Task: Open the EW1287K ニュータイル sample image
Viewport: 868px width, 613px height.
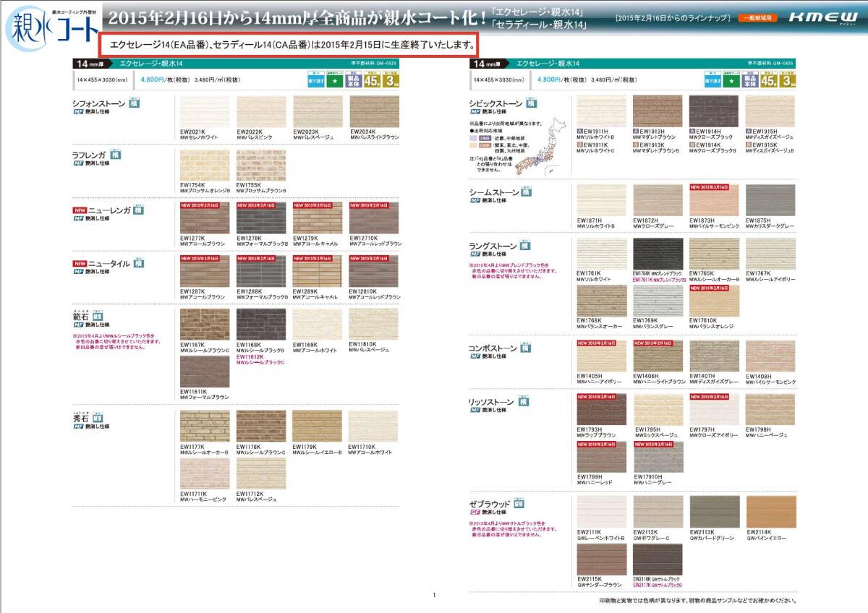Action: click(x=205, y=271)
